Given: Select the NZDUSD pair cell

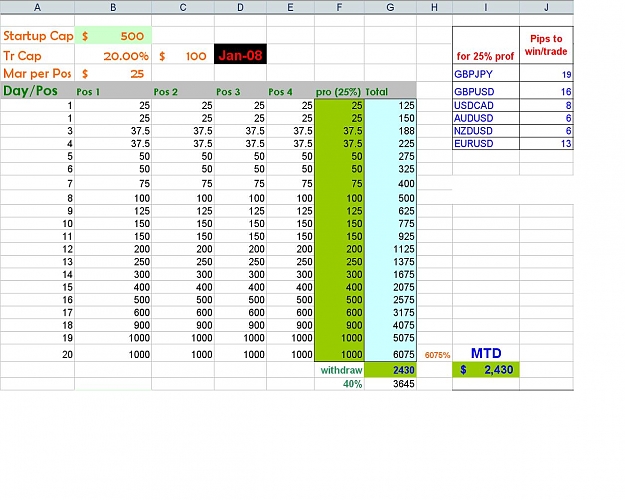Looking at the screenshot, I should [486, 131].
